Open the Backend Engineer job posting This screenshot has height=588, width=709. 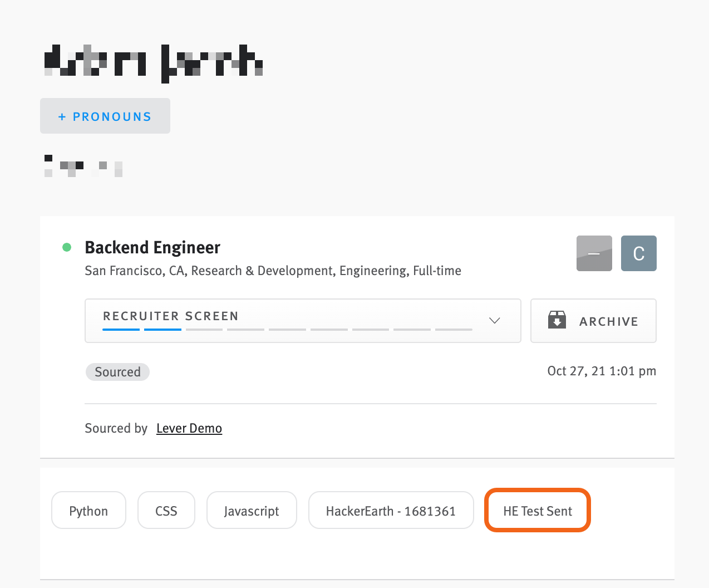pos(152,247)
